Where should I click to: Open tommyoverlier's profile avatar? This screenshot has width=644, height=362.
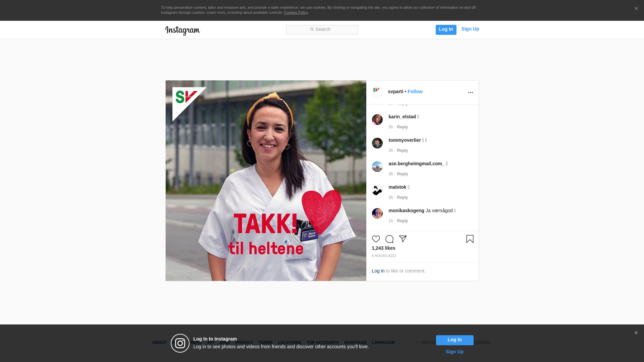377,143
